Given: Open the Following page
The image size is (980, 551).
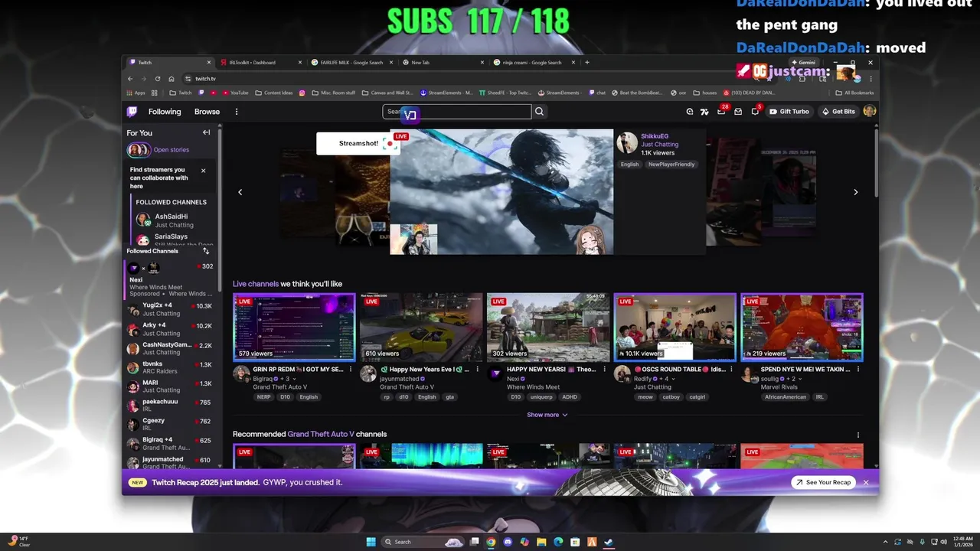Looking at the screenshot, I should 165,112.
